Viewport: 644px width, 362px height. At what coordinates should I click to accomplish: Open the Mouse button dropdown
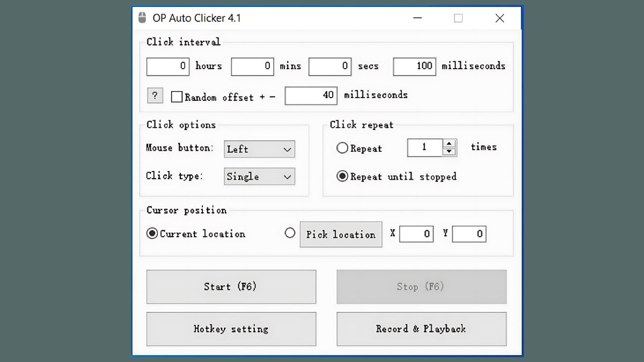click(259, 149)
